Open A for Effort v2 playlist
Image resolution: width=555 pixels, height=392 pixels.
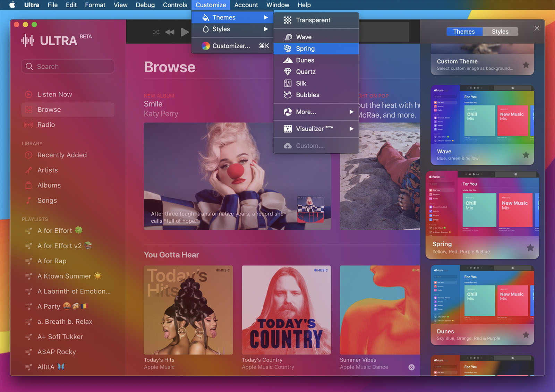pos(68,246)
